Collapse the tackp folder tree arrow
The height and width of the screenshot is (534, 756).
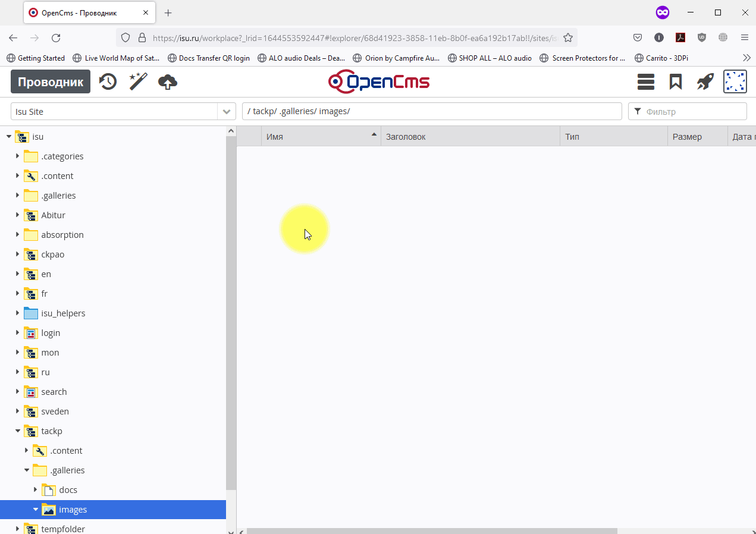click(18, 431)
